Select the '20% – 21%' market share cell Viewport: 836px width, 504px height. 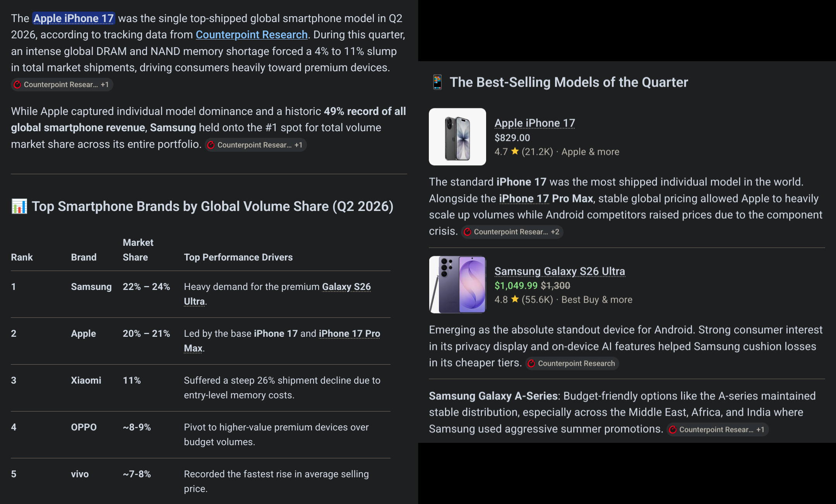[146, 334]
